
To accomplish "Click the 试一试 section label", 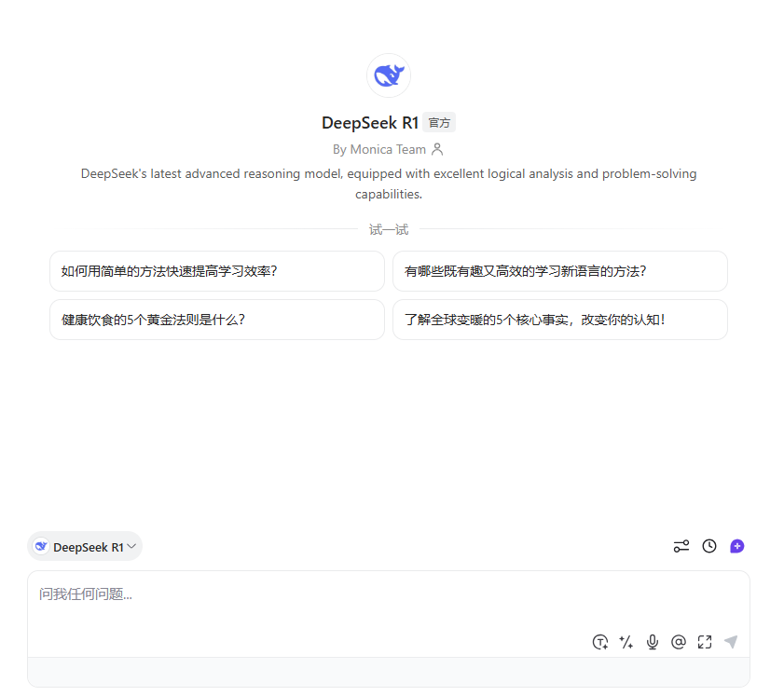I will (389, 230).
